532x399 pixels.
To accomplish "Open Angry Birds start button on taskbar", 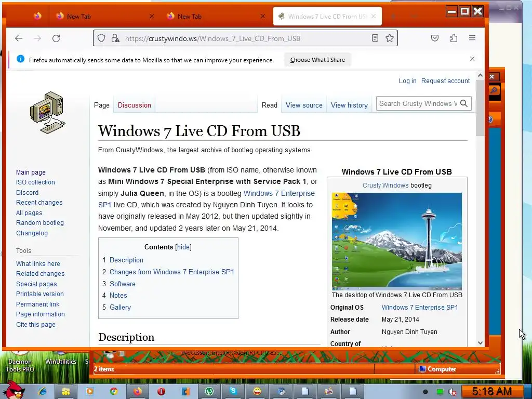I will (14, 390).
